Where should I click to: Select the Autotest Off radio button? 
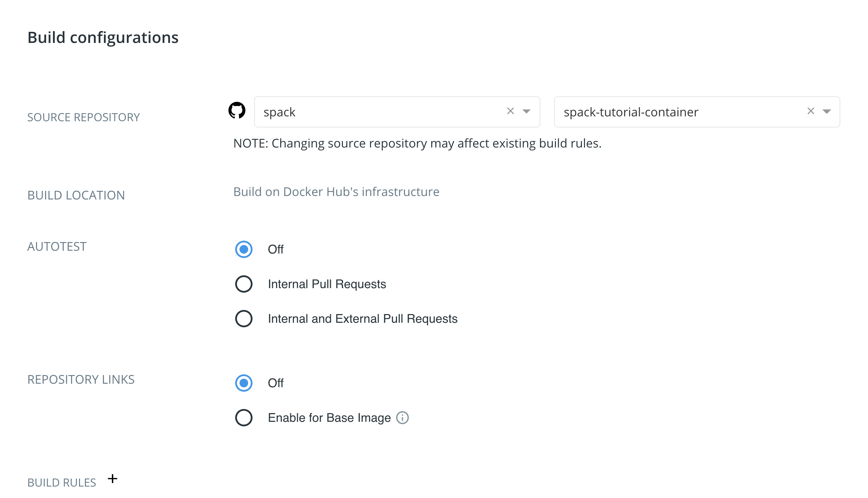pos(244,249)
